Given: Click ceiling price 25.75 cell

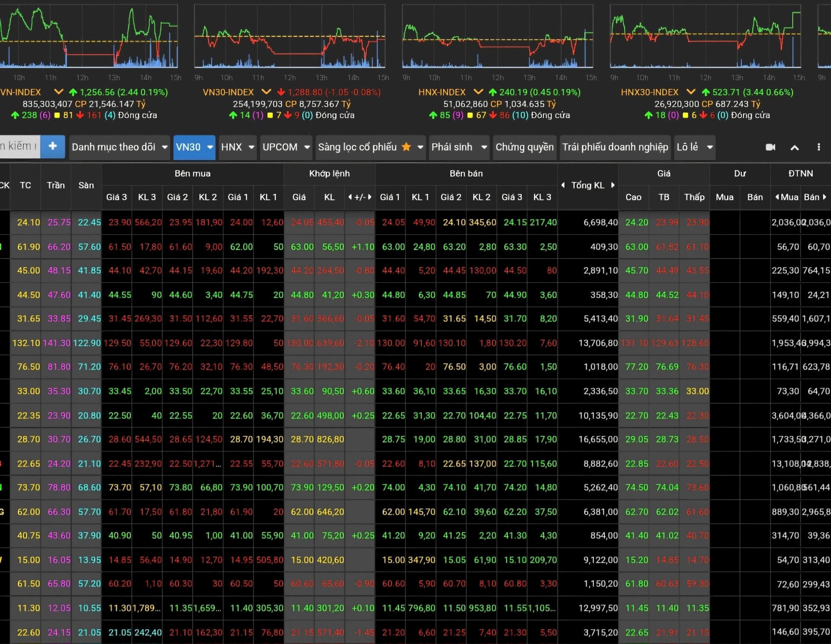Looking at the screenshot, I should click(x=59, y=222).
